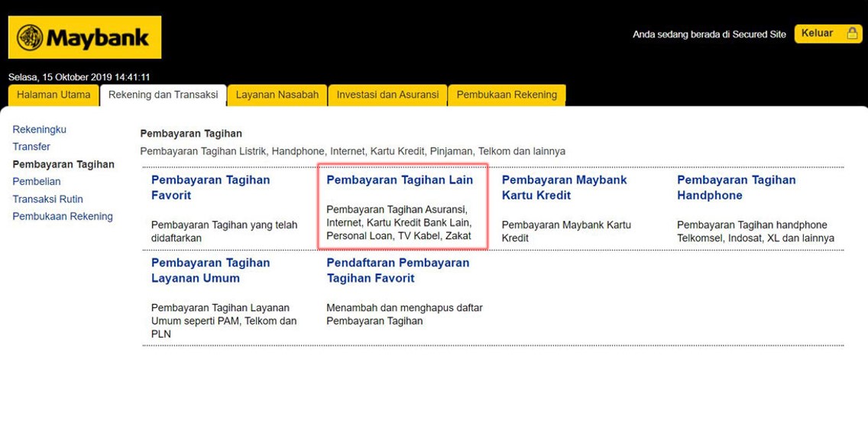
Task: Click the Maybank tiger logo
Action: click(30, 37)
